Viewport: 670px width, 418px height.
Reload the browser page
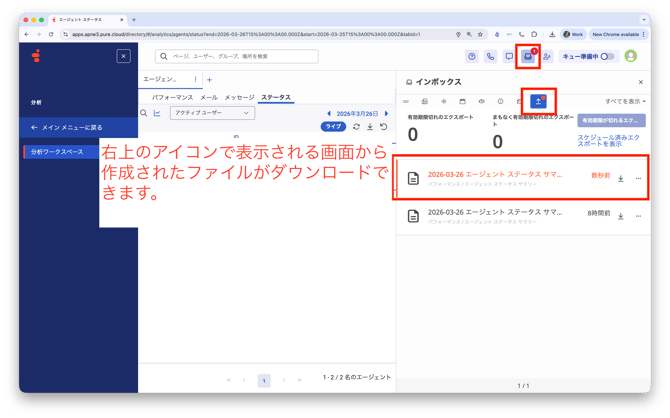pyautogui.click(x=51, y=34)
